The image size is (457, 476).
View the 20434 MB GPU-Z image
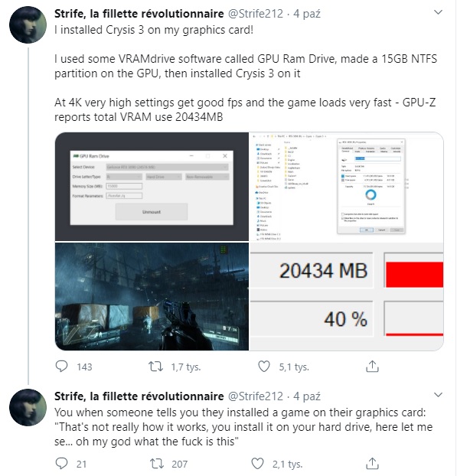[347, 296]
